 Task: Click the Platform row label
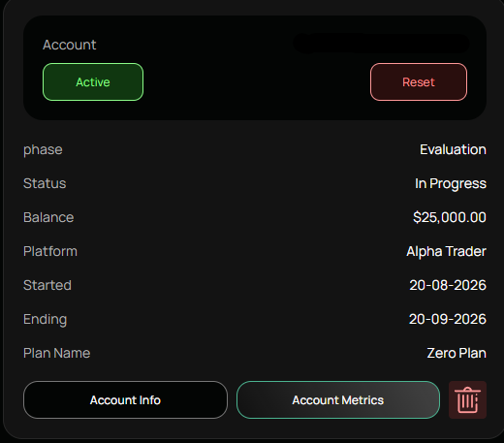point(50,251)
